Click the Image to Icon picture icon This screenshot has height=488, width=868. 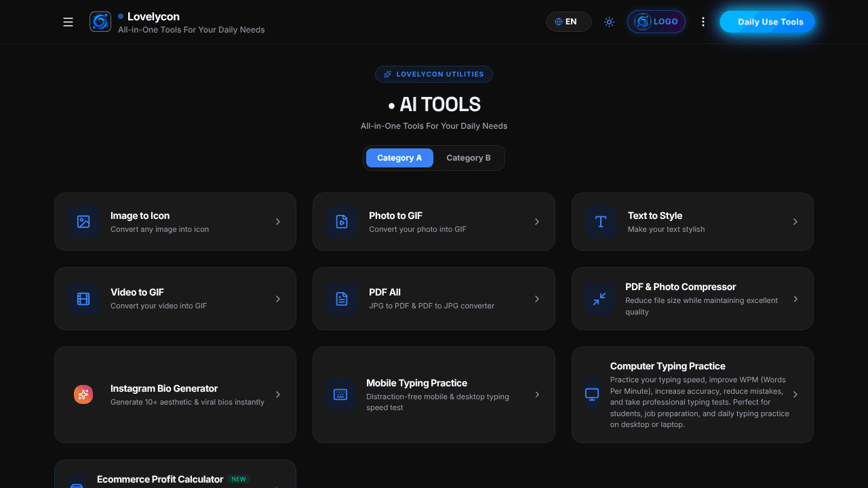click(x=83, y=222)
